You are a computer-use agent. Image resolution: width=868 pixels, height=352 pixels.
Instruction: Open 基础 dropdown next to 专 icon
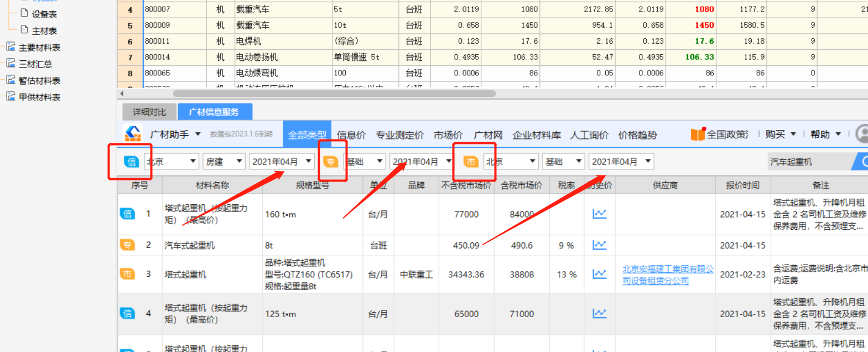(x=363, y=162)
